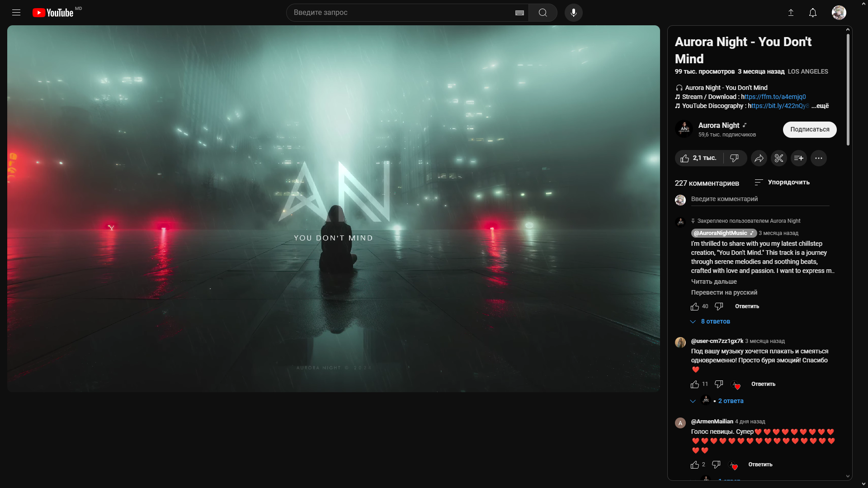This screenshot has height=488, width=868.
Task: Start voice search with microphone
Action: click(574, 13)
